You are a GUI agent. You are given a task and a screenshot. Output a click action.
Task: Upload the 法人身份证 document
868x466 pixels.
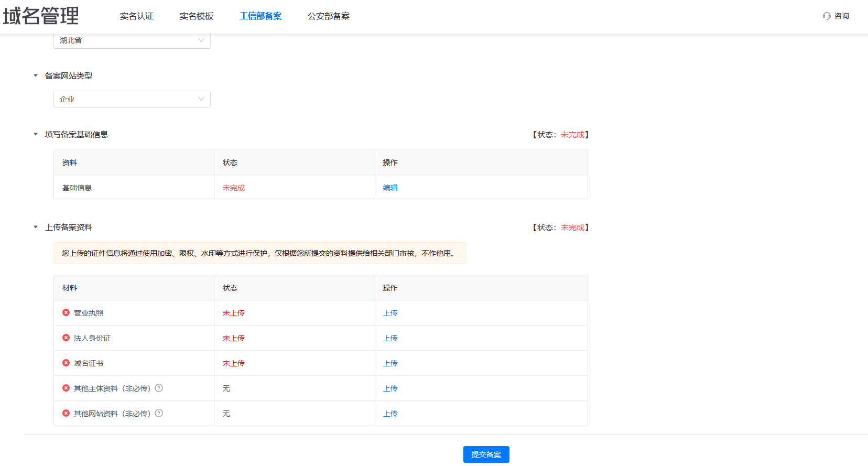(x=390, y=338)
